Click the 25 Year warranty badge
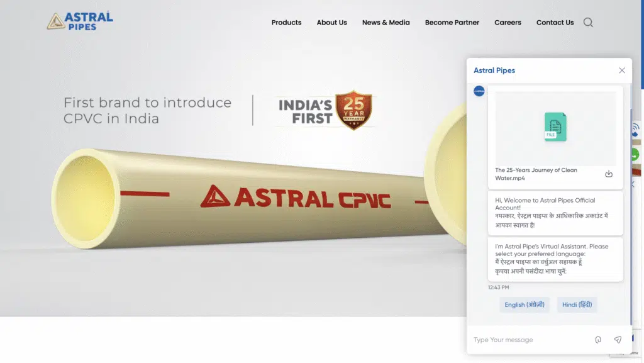 coord(353,110)
